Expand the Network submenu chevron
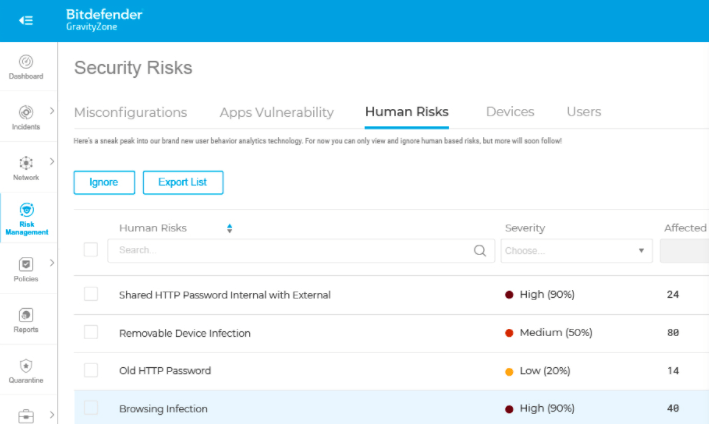This screenshot has width=709, height=424. [52, 161]
